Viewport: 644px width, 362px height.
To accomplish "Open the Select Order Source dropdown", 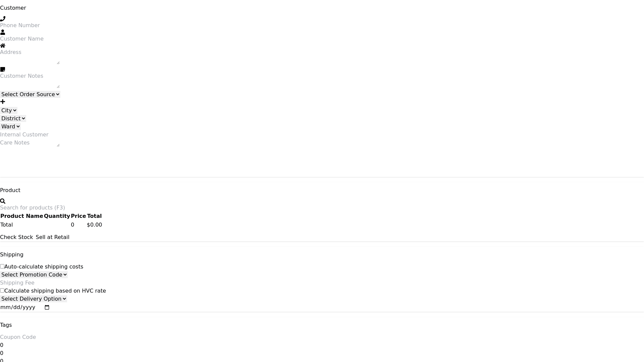I will tap(30, 95).
